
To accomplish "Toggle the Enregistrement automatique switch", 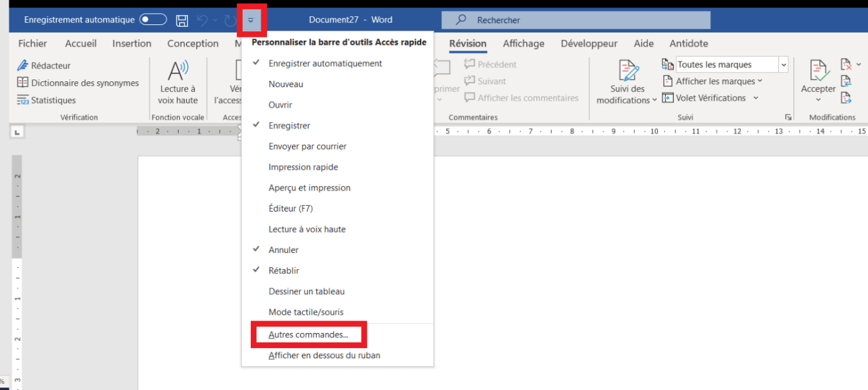I will pyautogui.click(x=153, y=20).
